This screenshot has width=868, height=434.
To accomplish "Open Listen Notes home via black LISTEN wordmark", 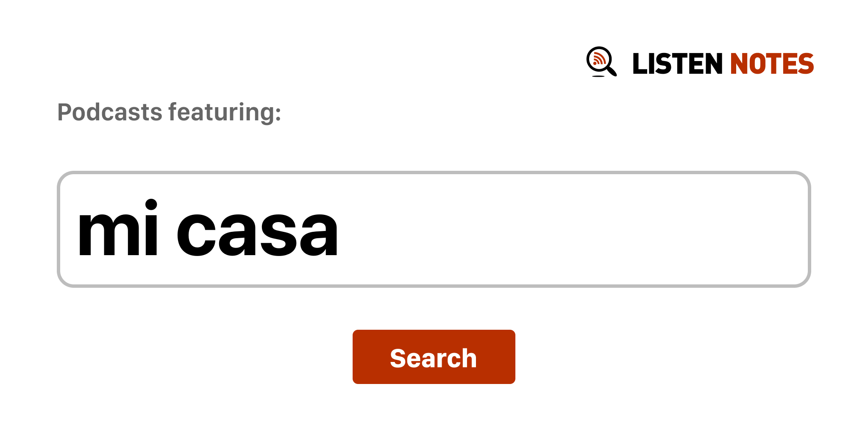I will [x=677, y=64].
